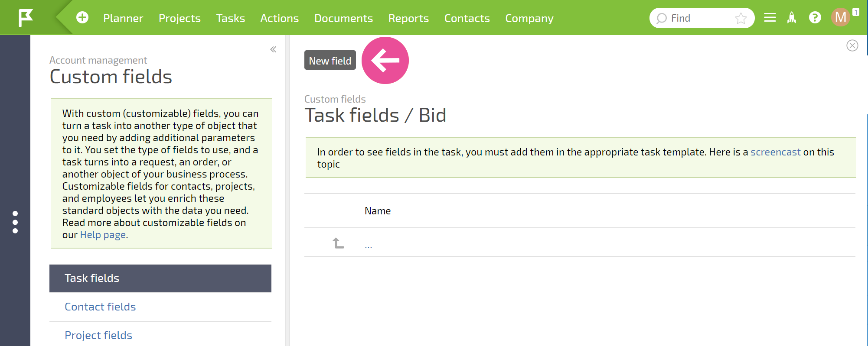Viewport: 868px width, 346px height.
Task: Open the hamburger list menu icon
Action: pos(770,18)
